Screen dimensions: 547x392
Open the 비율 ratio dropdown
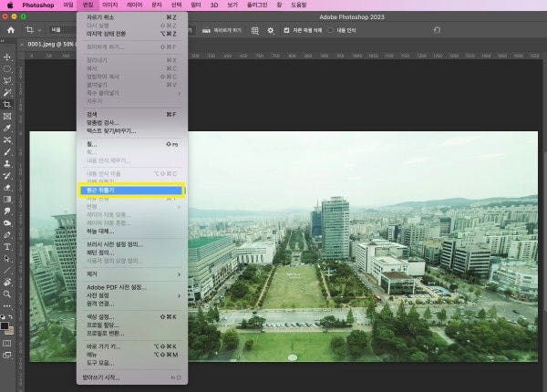pyautogui.click(x=62, y=30)
